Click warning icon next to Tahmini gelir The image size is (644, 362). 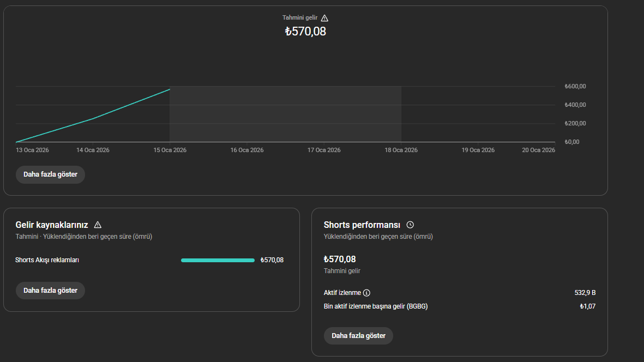coord(324,18)
